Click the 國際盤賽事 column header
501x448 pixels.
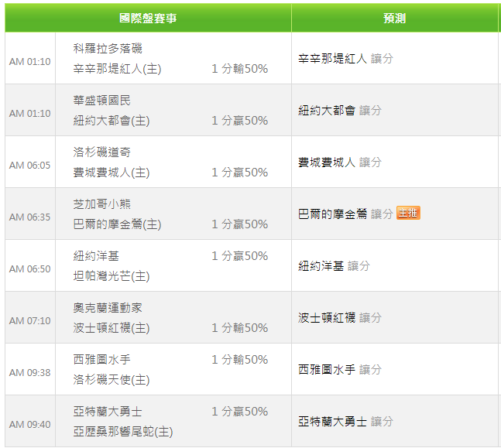(148, 19)
